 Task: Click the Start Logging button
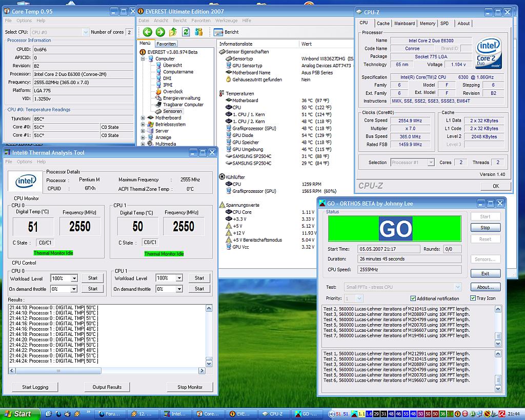point(35,387)
